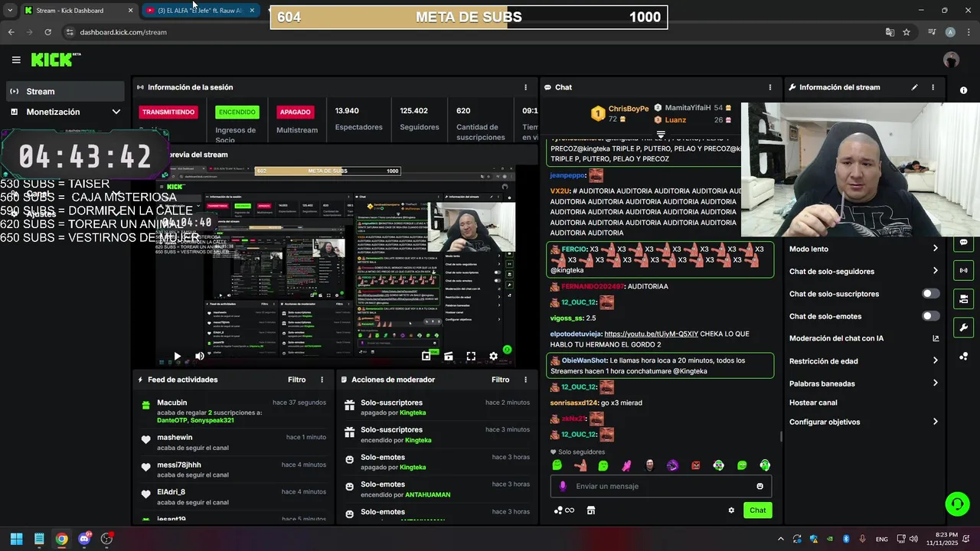Screen dimensions: 980x551
Task: Open the broadcast signal icon in right sidebar
Action: (963, 270)
